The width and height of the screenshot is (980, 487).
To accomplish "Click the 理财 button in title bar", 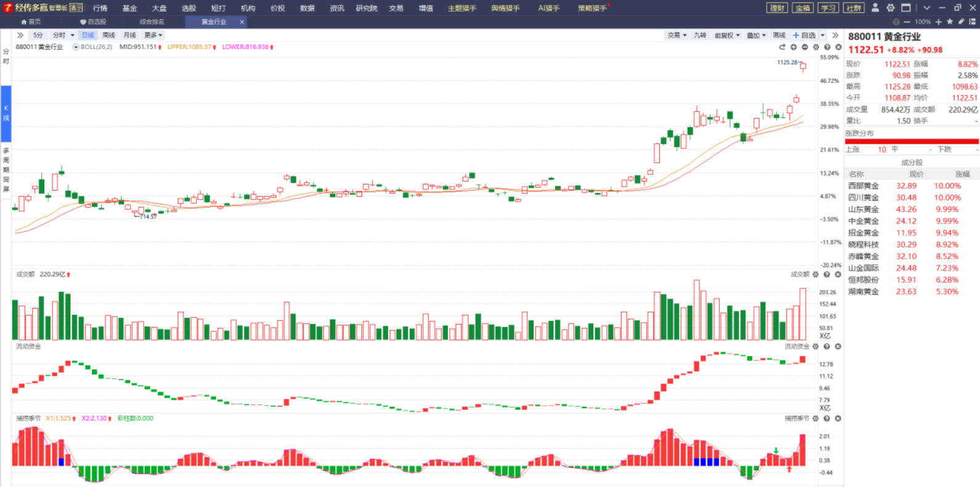I will (x=777, y=8).
